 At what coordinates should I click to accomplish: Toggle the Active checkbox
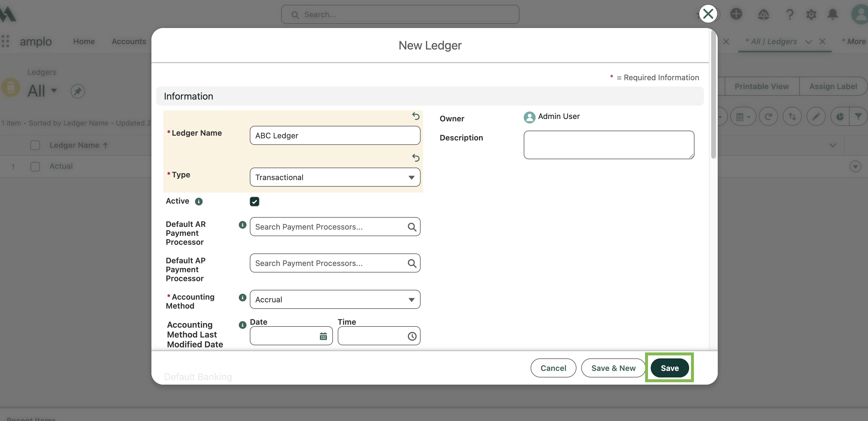coord(254,201)
